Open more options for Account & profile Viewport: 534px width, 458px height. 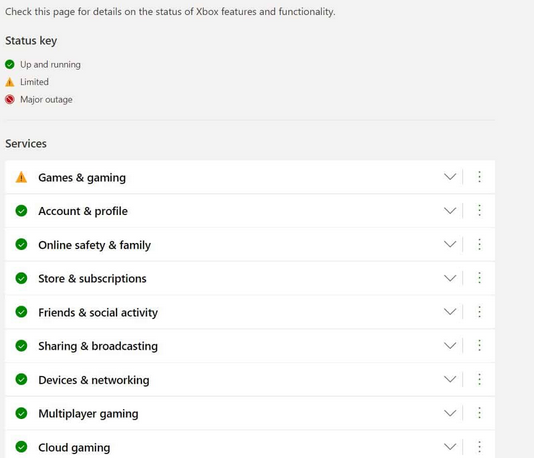pyautogui.click(x=479, y=210)
